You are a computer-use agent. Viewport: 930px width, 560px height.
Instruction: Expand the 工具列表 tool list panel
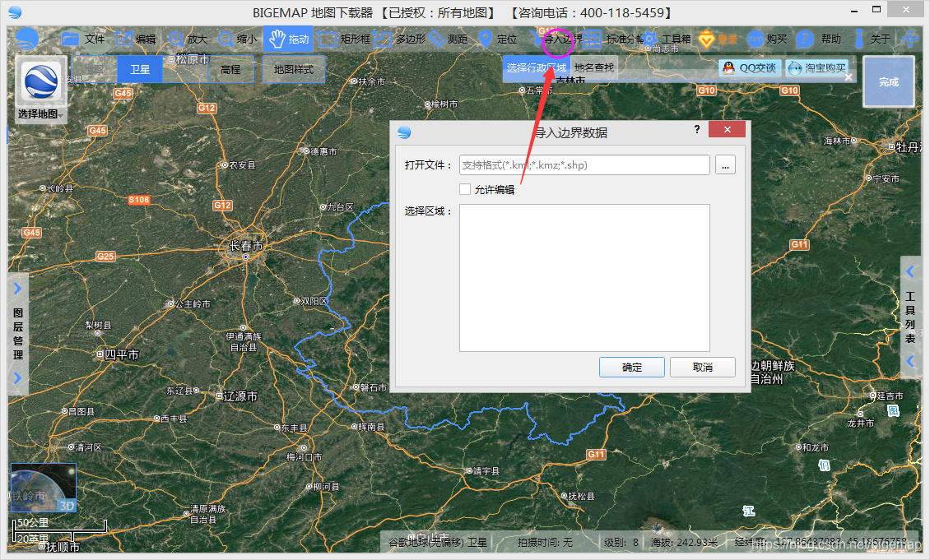point(910,317)
